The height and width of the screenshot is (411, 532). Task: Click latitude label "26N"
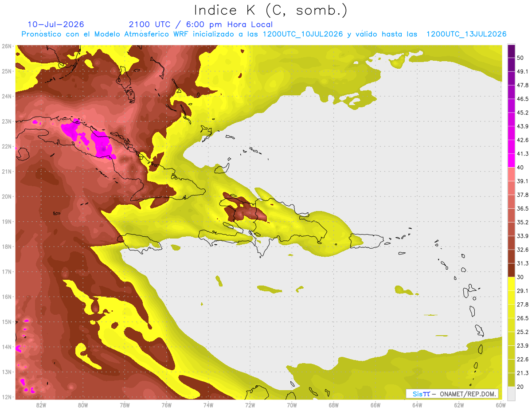7,46
